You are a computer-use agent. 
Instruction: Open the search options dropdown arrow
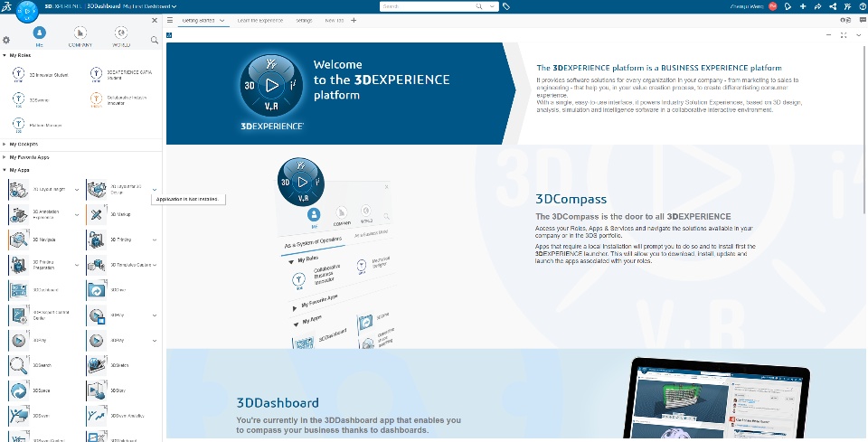492,6
